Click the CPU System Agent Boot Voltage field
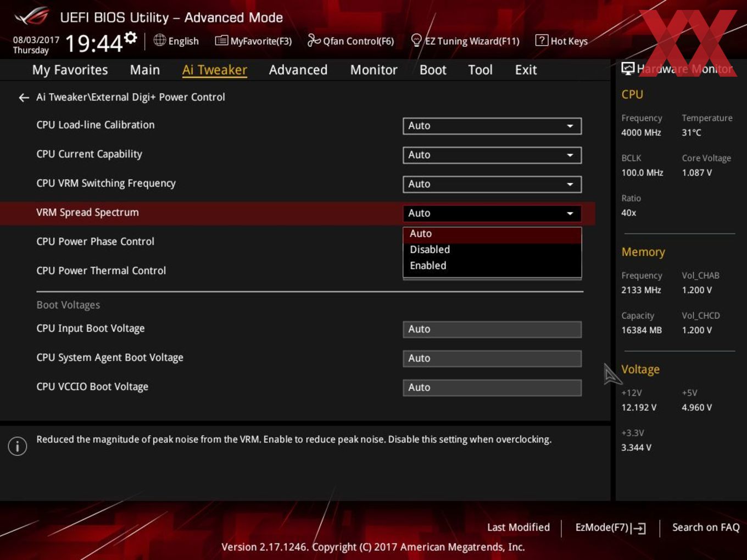The image size is (747, 560). [492, 359]
